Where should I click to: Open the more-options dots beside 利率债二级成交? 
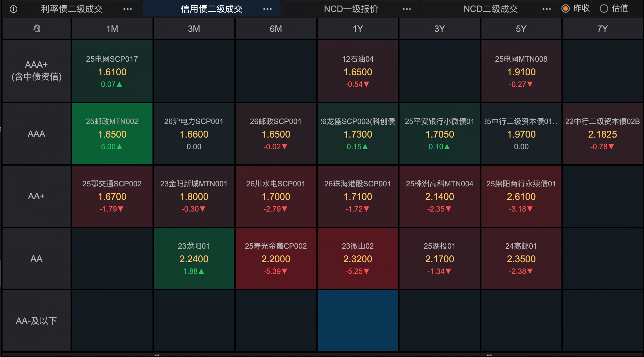(x=128, y=9)
